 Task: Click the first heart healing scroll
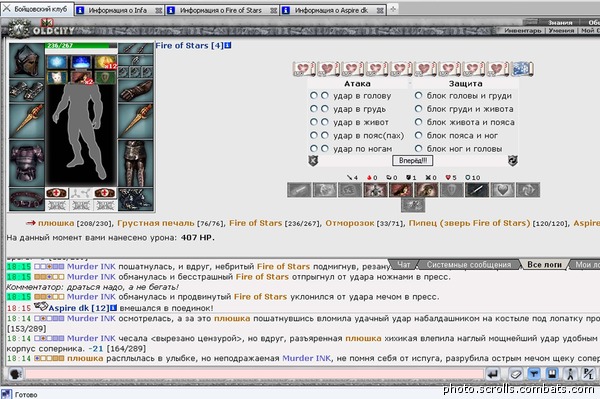(304, 69)
